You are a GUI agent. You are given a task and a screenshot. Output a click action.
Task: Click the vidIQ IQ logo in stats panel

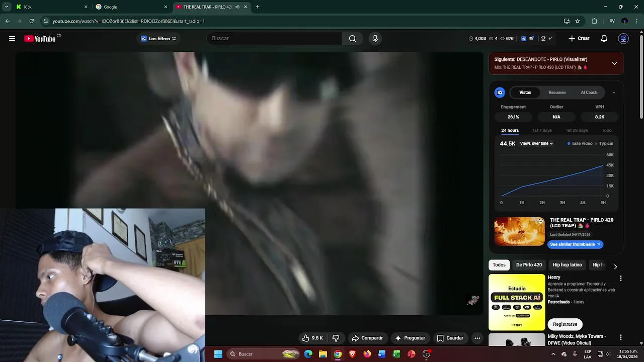(500, 93)
